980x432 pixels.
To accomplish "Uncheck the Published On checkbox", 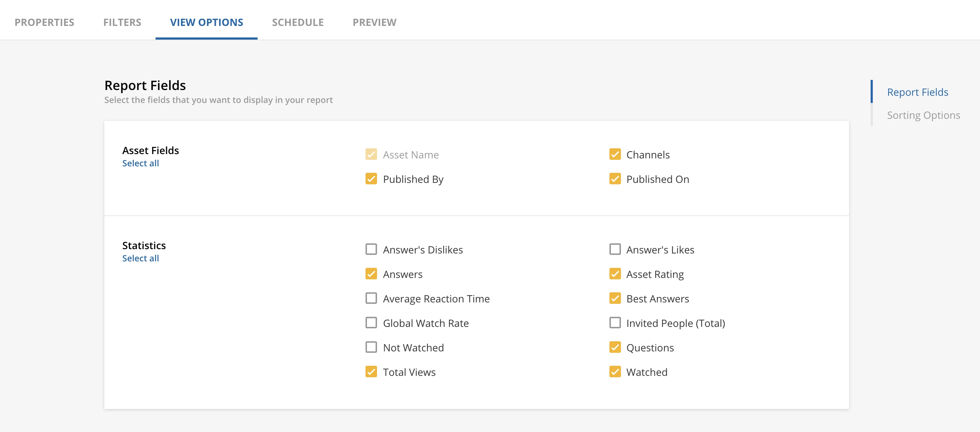I will coord(615,179).
